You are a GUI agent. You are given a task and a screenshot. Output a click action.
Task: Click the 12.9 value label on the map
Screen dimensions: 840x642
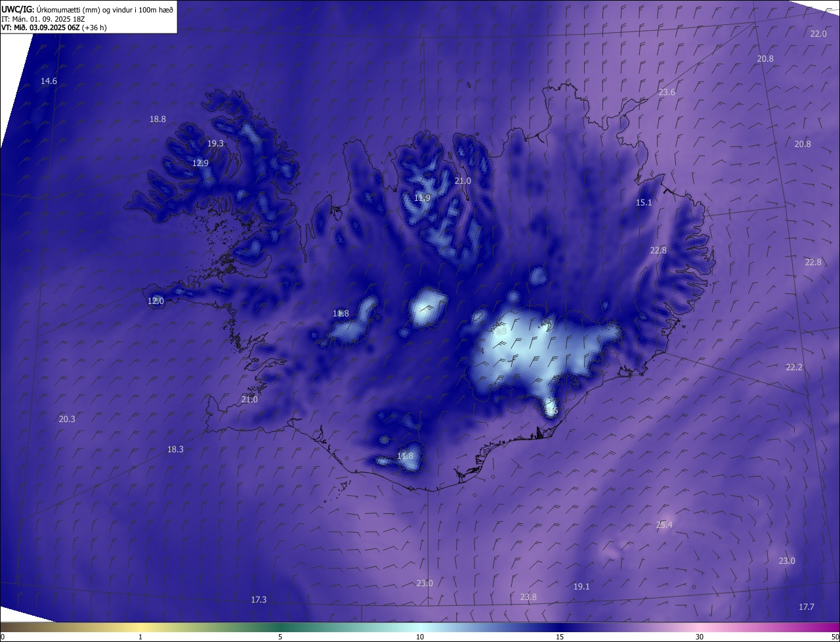coord(200,163)
